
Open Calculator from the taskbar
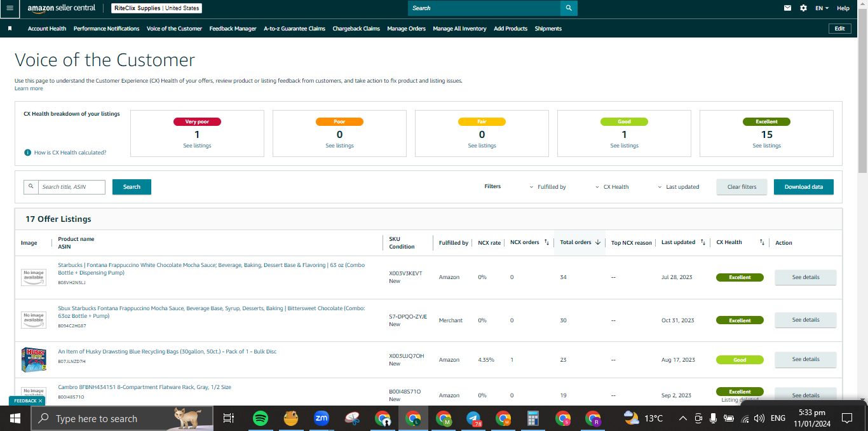coord(533,418)
